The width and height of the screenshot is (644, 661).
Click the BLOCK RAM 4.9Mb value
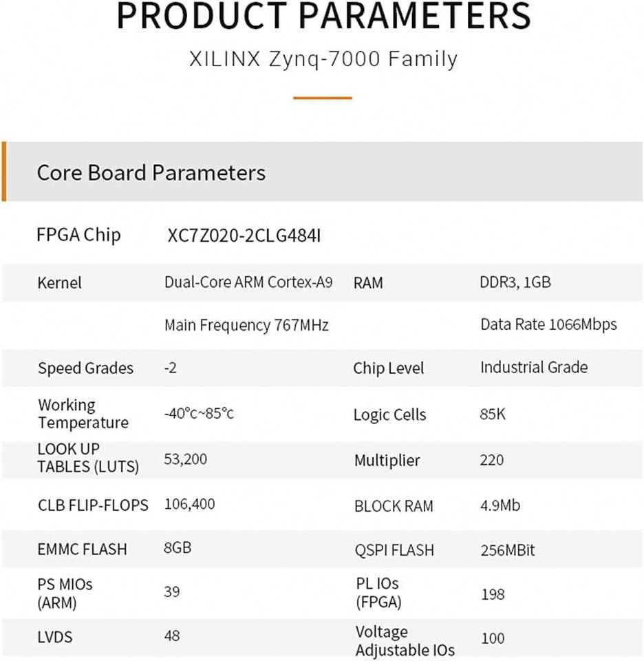tap(500, 505)
